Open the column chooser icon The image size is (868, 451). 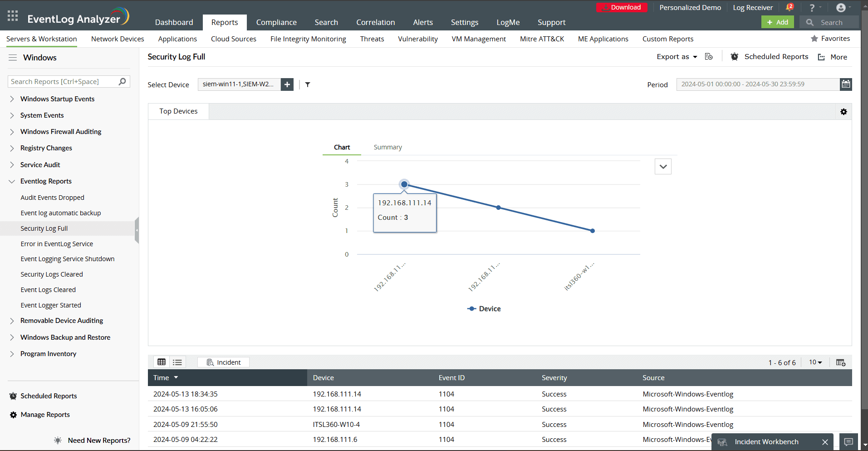[x=841, y=362]
